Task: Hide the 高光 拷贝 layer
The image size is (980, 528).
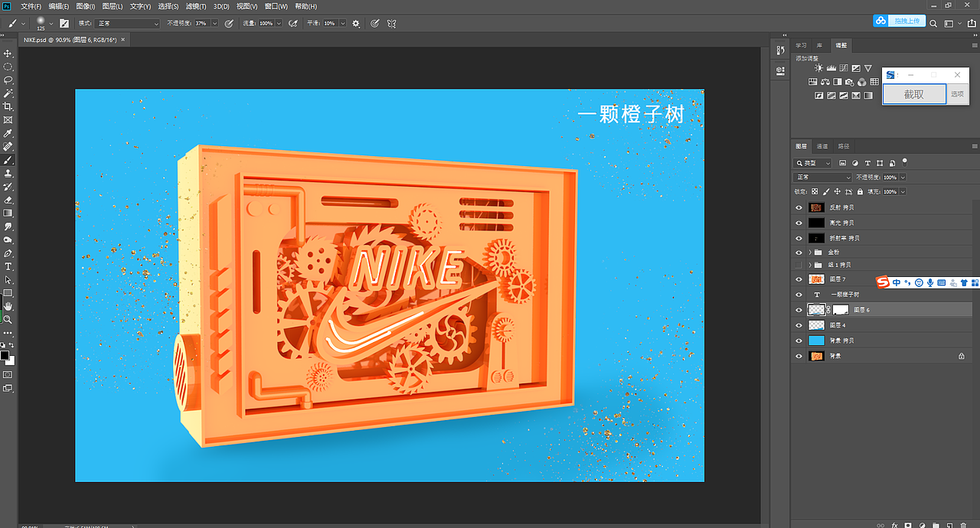Action: pos(799,223)
